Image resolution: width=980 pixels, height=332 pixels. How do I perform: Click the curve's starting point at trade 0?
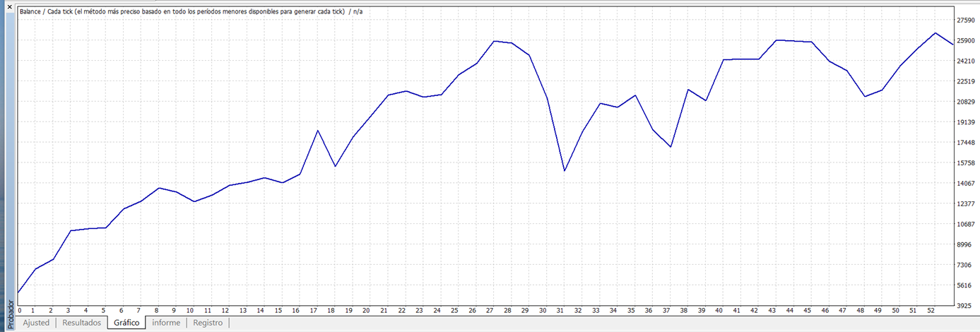click(x=19, y=292)
